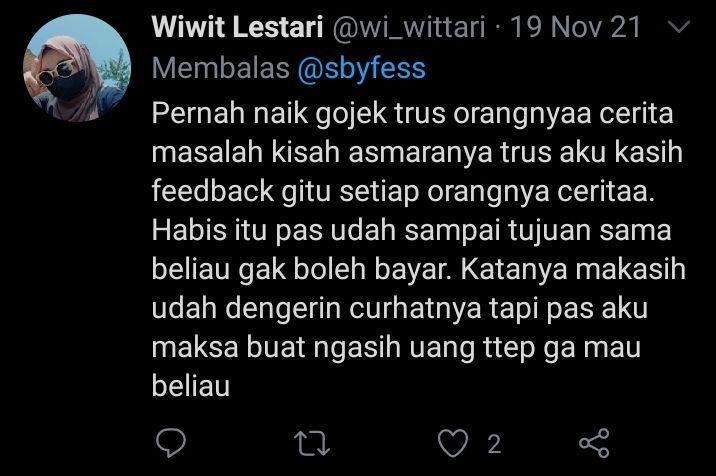Click the Membalas reply label
716x476 pixels.
221,69
